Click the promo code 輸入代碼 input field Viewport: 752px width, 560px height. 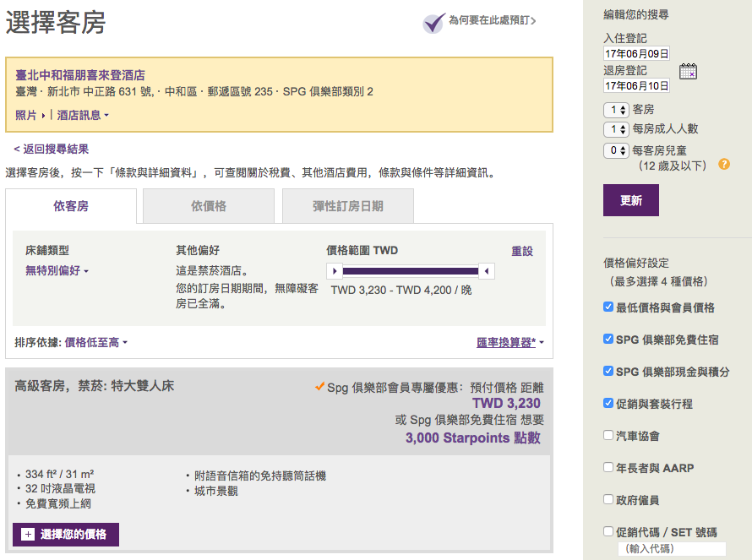(672, 548)
